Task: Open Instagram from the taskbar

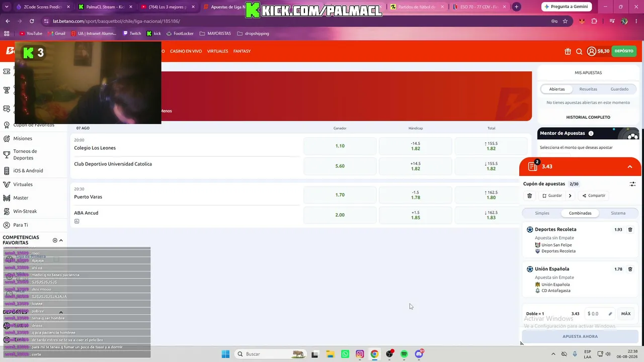Action: pos(360,354)
